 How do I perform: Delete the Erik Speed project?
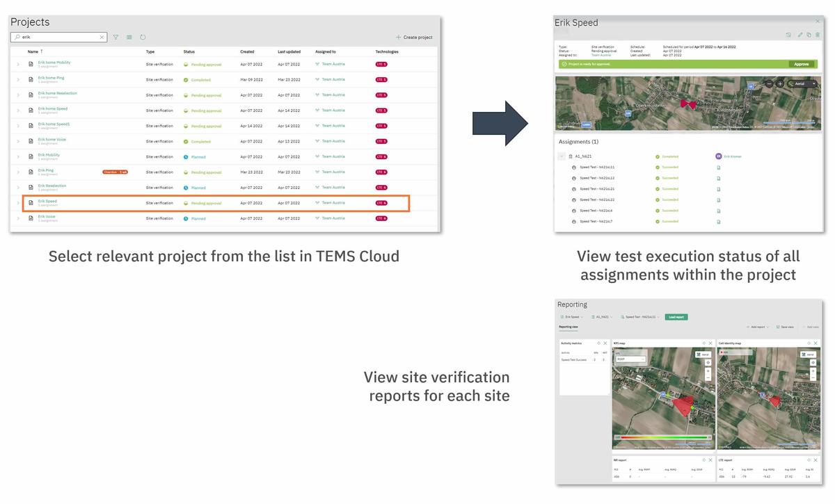[x=818, y=35]
